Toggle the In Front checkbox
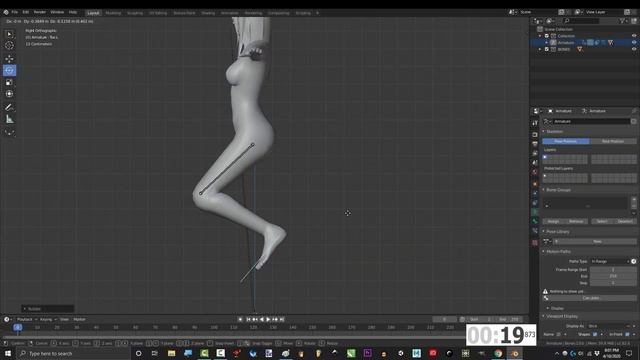This screenshot has width=640, height=360. (x=627, y=335)
